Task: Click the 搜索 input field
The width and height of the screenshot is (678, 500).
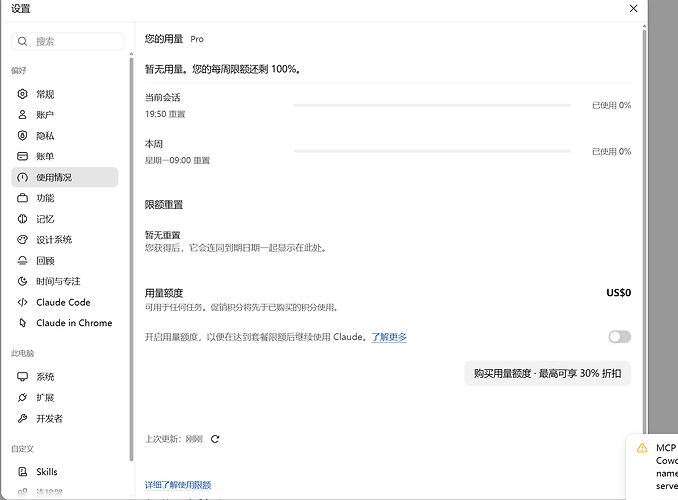Action: [68, 42]
